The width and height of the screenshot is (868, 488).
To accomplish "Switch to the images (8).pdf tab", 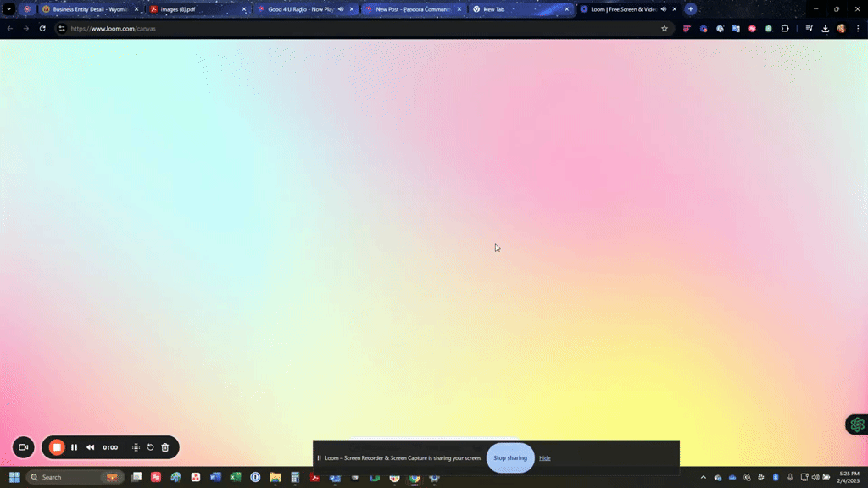I will click(x=198, y=9).
